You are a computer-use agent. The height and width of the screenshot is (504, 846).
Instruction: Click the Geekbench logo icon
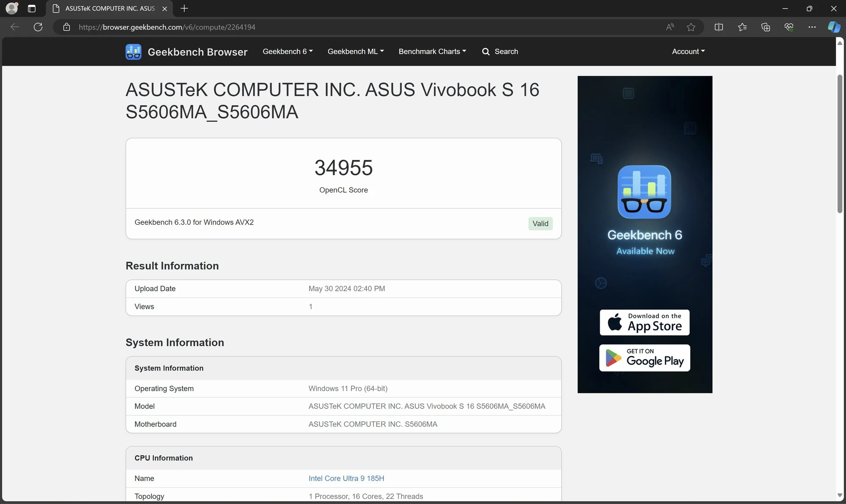[134, 52]
